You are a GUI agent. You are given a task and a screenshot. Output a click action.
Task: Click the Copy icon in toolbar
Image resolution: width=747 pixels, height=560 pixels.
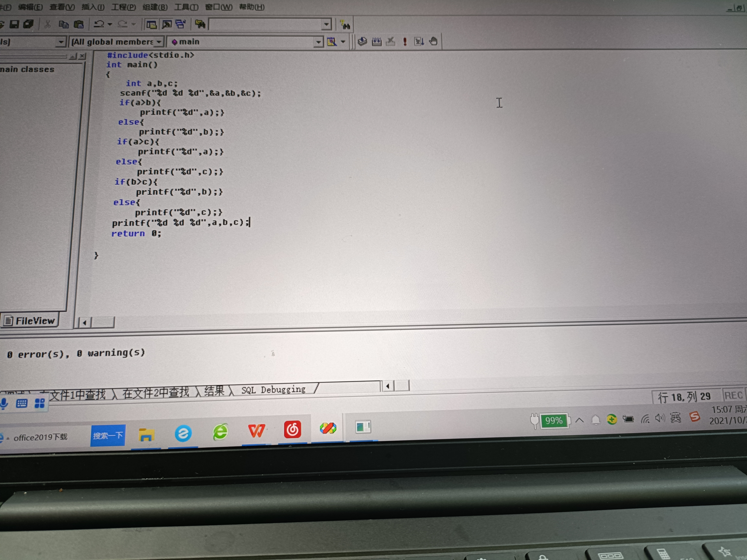coord(63,24)
